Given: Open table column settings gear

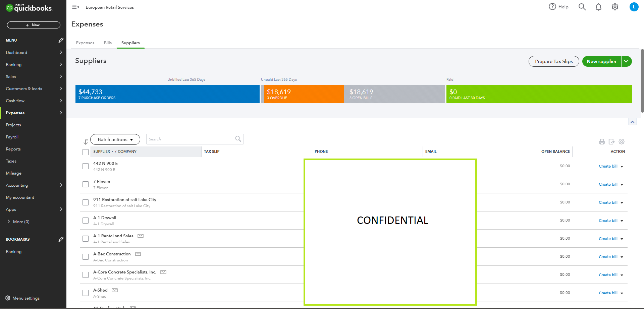Looking at the screenshot, I should coord(622,142).
